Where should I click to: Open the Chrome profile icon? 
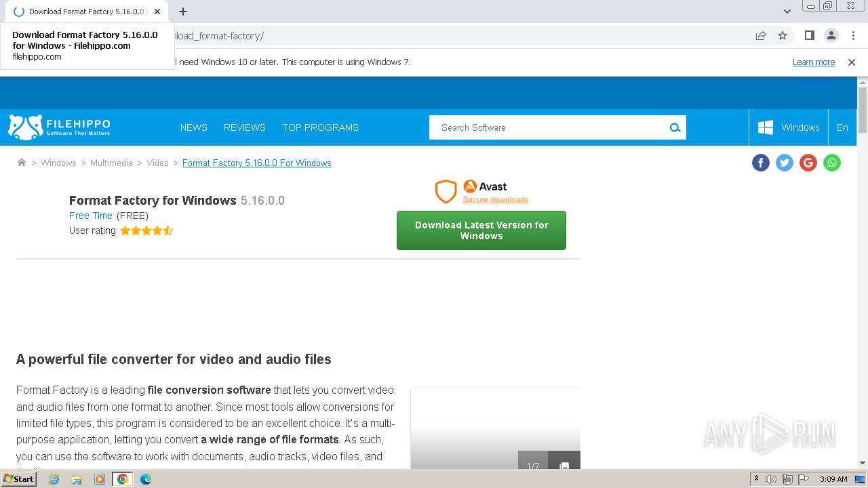pyautogui.click(x=831, y=35)
